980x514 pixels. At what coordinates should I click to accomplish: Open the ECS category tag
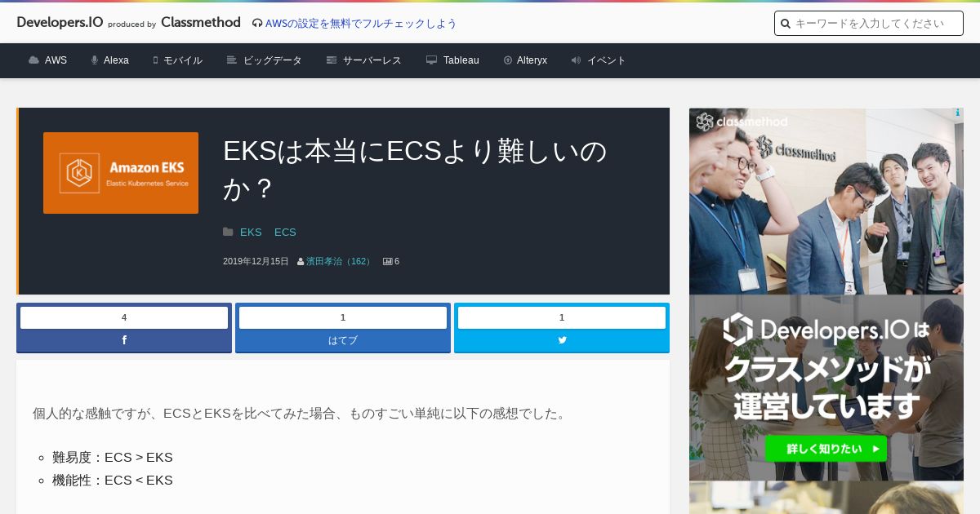tap(285, 233)
